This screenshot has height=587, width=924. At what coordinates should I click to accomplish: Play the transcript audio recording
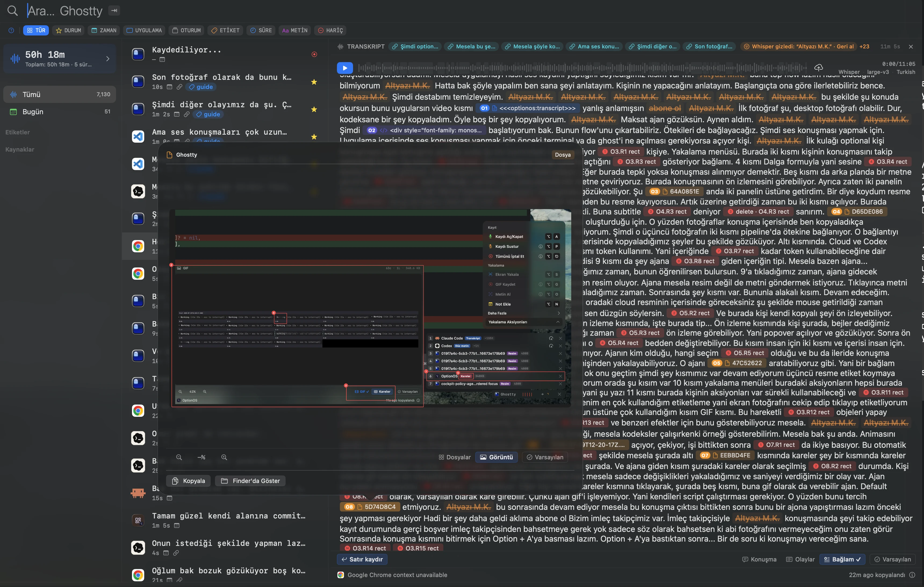tap(344, 68)
